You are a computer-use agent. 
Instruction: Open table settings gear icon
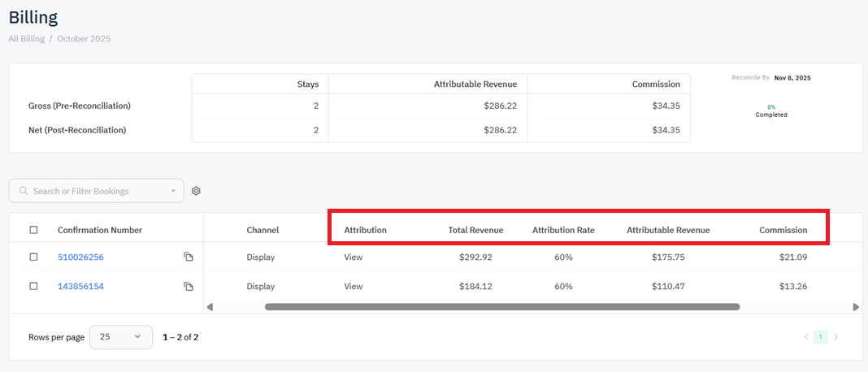point(196,191)
